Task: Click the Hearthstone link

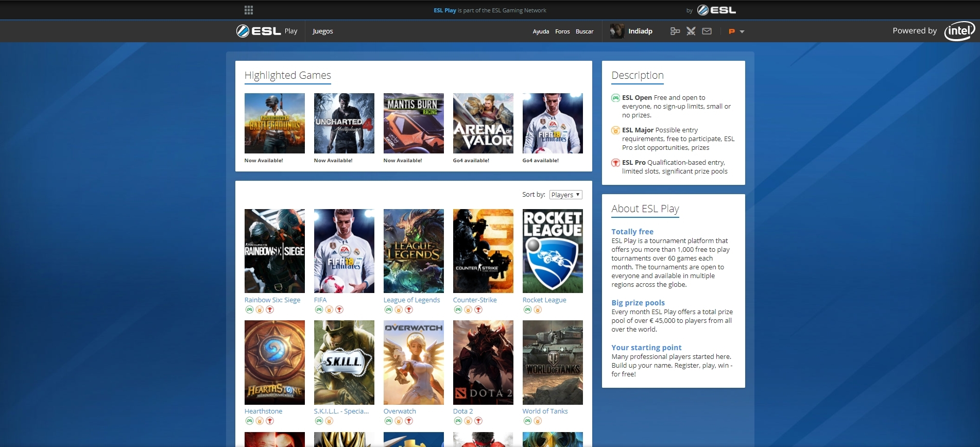Action: (263, 411)
